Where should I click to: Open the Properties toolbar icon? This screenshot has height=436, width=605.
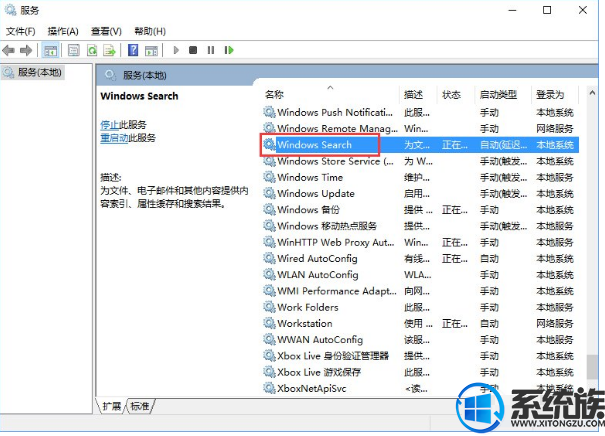point(73,50)
